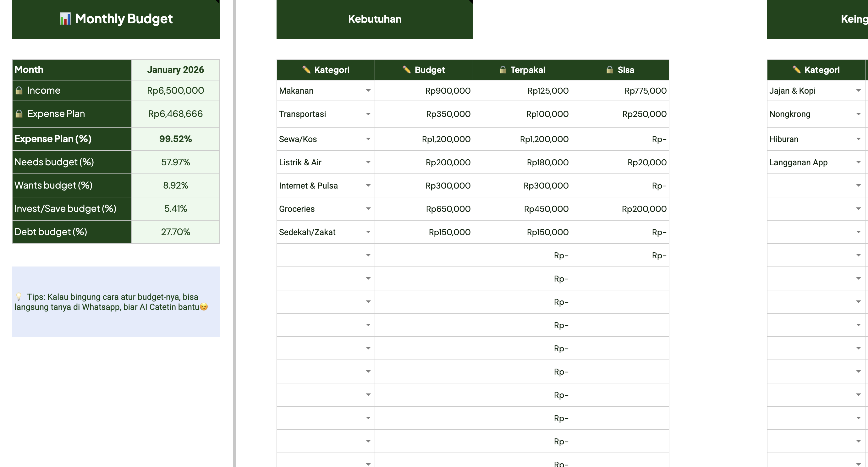Open the Sewa/Kos category dropdown

[x=368, y=139]
